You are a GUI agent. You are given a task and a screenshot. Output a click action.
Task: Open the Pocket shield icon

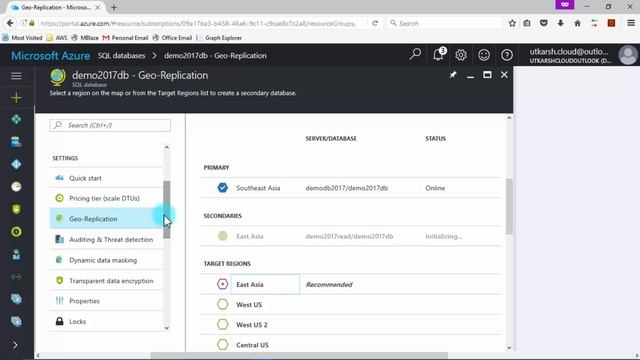(x=544, y=23)
